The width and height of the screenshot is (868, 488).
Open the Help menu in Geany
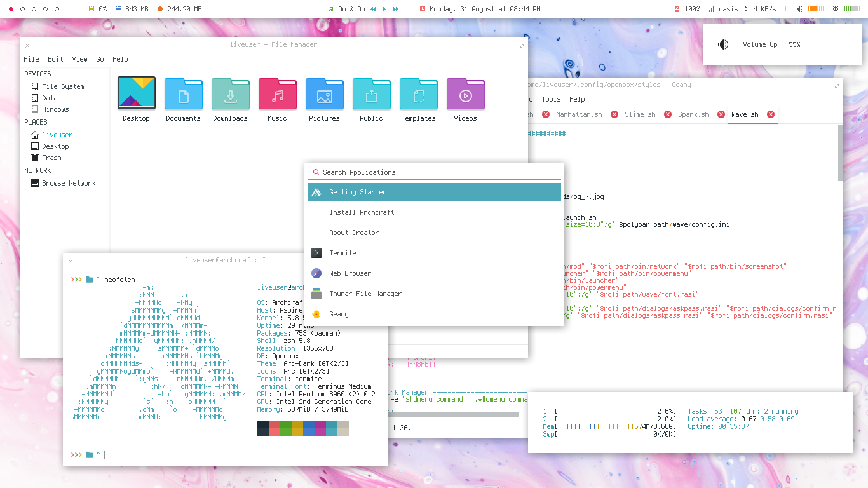point(577,99)
